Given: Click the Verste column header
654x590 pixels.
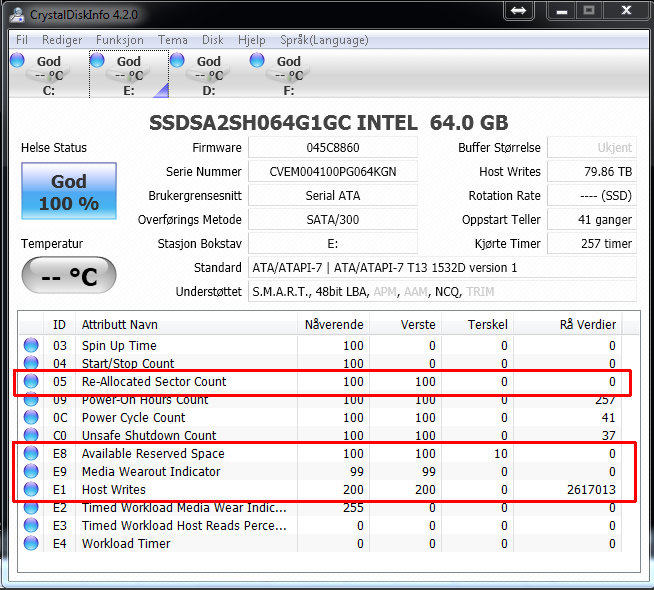Looking at the screenshot, I should 405,324.
